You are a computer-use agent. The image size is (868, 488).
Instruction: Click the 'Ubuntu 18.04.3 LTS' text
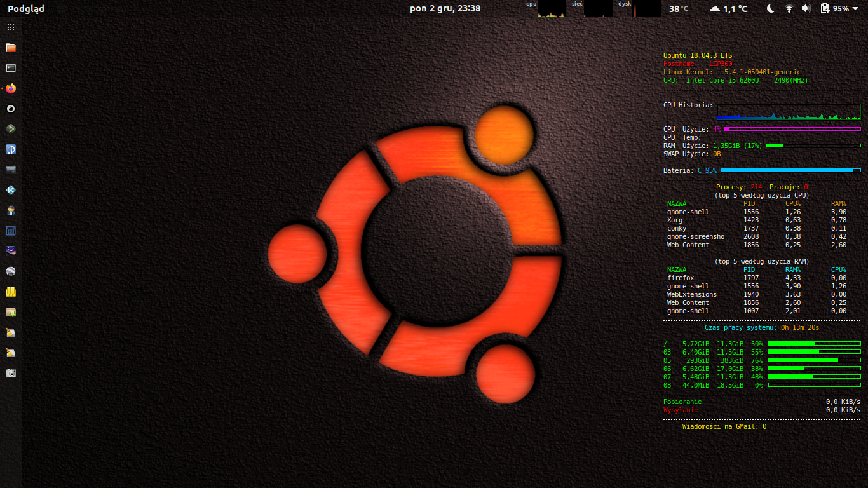pos(698,56)
